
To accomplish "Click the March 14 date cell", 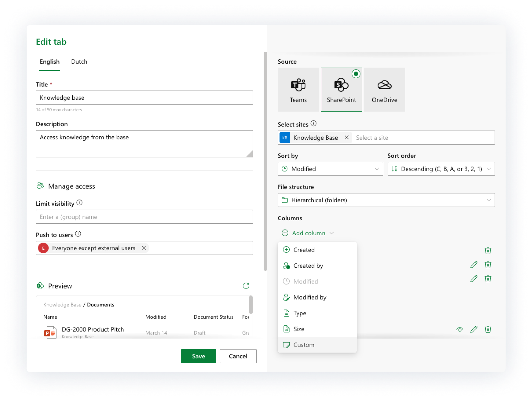I will point(156,333).
